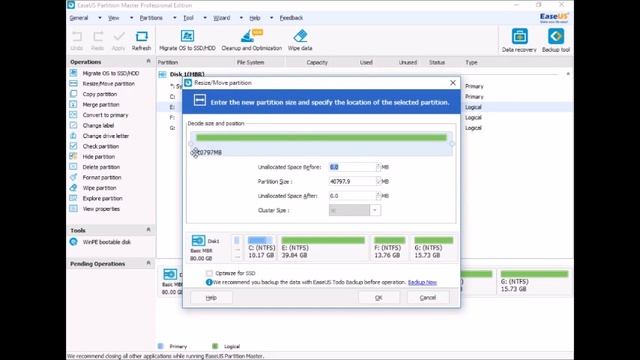The width and height of the screenshot is (640, 360).
Task: Select F: (NTFS) block in dialog disk map
Action: pos(389,247)
